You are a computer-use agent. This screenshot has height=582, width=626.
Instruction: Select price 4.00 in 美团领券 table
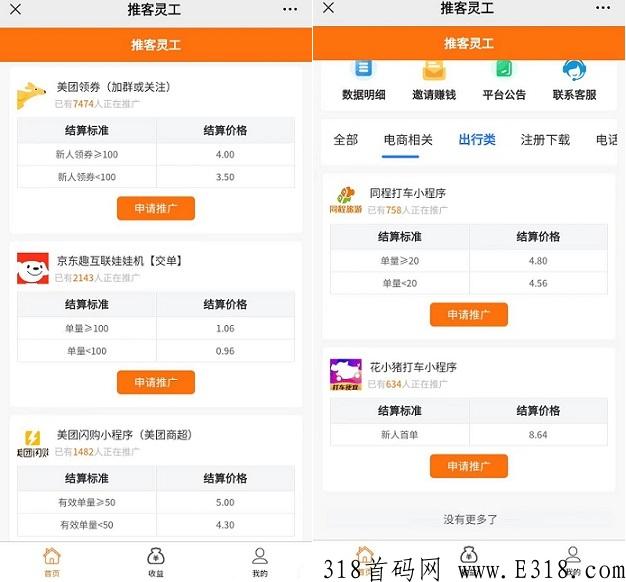(x=225, y=154)
